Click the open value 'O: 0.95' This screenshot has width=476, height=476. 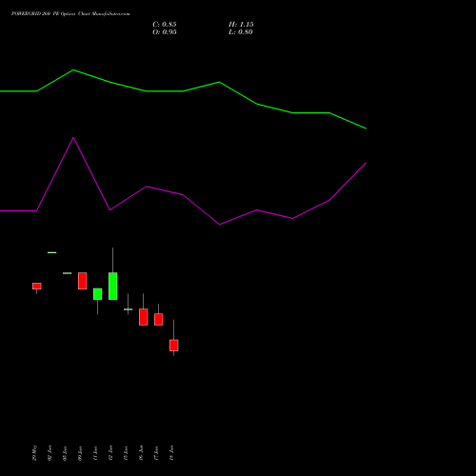pos(165,32)
